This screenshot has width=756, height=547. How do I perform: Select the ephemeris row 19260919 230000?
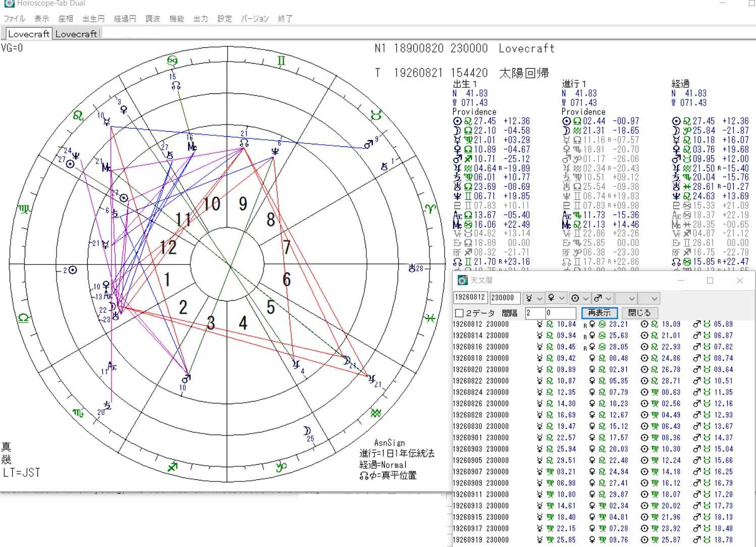point(592,540)
